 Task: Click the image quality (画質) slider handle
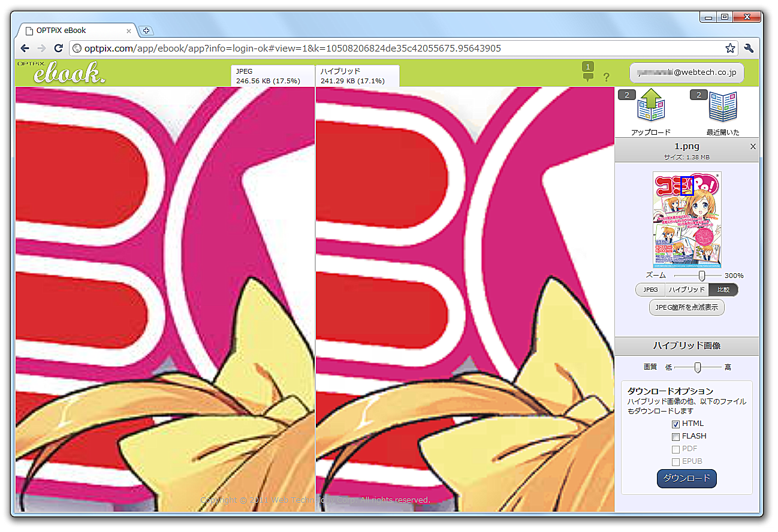click(x=698, y=367)
